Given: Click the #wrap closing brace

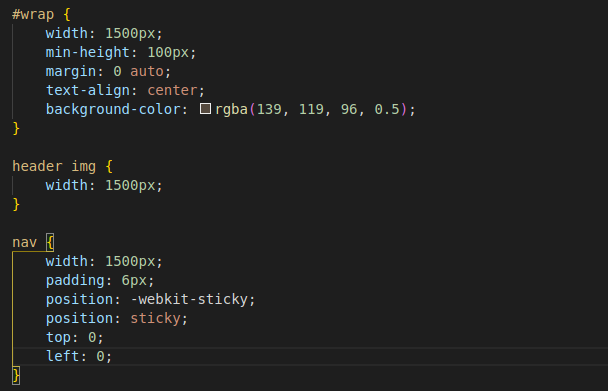Looking at the screenshot, I should pos(16,128).
